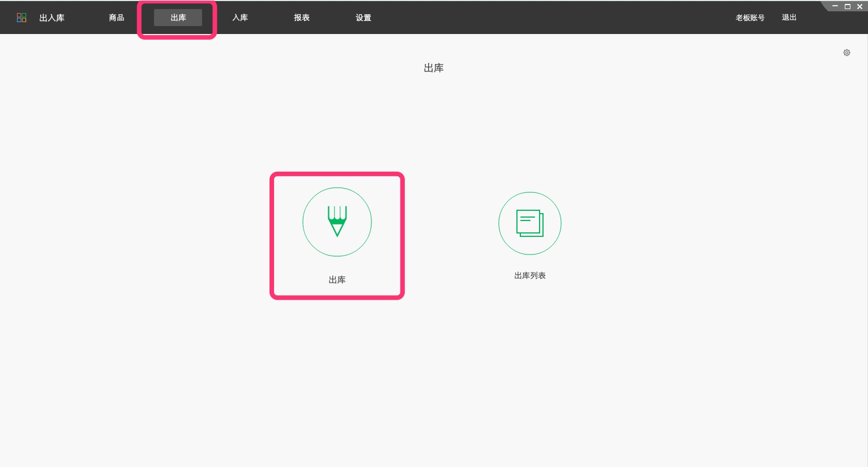Open the 设置 settings menu
Viewport: 868px width, 467px height.
[x=363, y=18]
